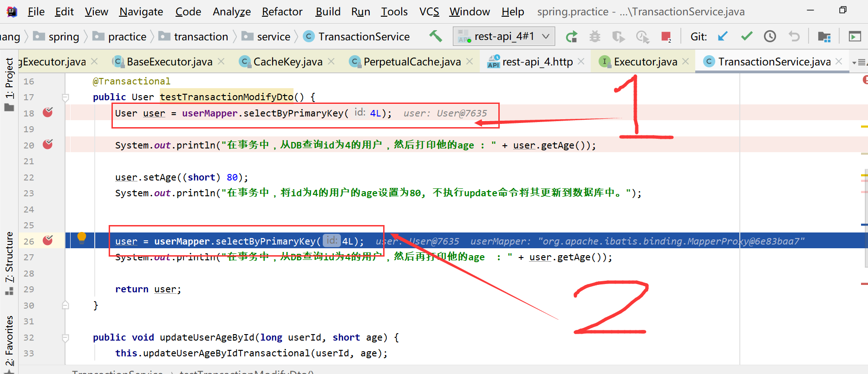The image size is (868, 374).
Task: Click the Git Rollback undo icon
Action: (x=794, y=36)
